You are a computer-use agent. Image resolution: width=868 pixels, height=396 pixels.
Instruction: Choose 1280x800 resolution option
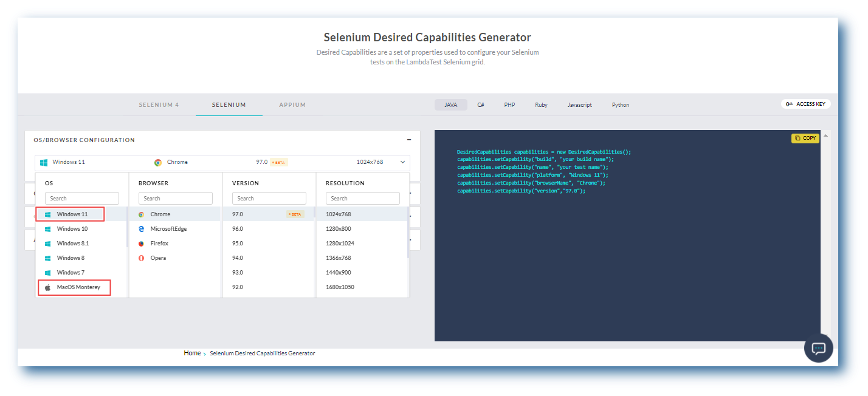point(339,229)
